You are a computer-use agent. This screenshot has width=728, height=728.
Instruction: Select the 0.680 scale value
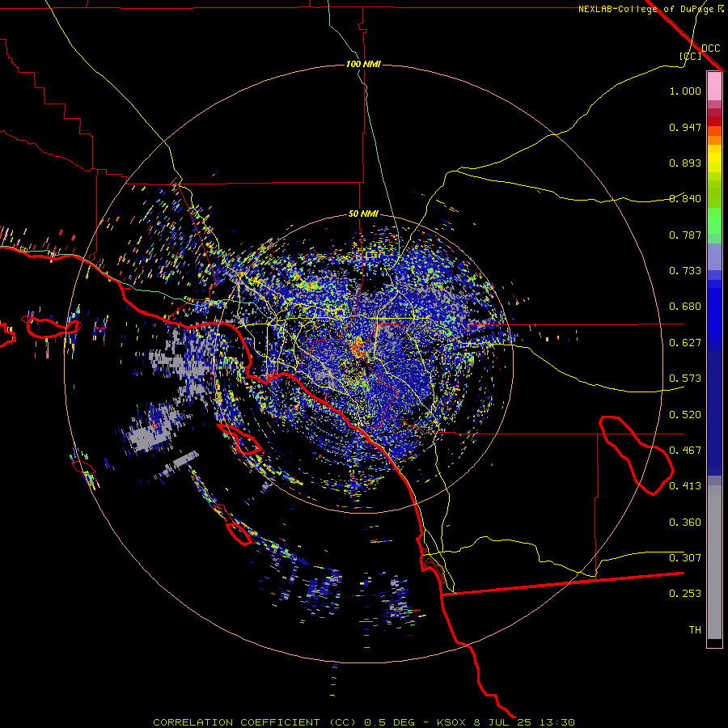tap(685, 307)
